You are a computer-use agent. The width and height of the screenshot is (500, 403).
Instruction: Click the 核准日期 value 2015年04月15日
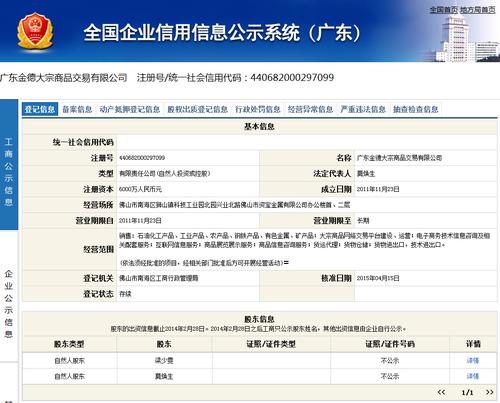pos(378,278)
